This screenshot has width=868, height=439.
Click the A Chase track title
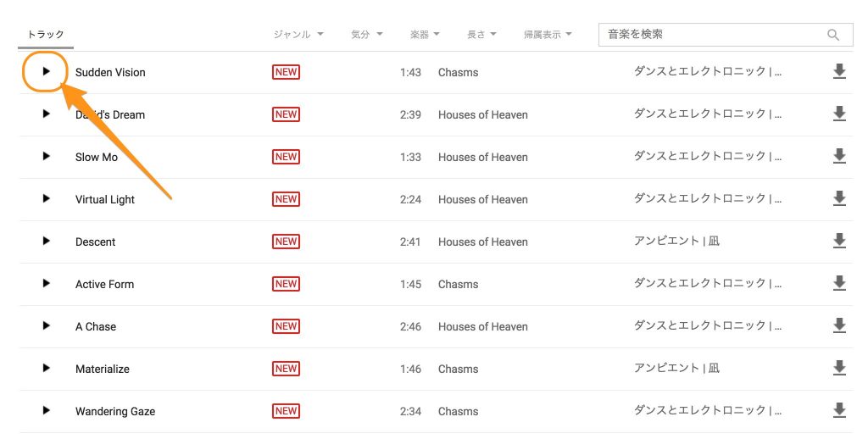[96, 326]
